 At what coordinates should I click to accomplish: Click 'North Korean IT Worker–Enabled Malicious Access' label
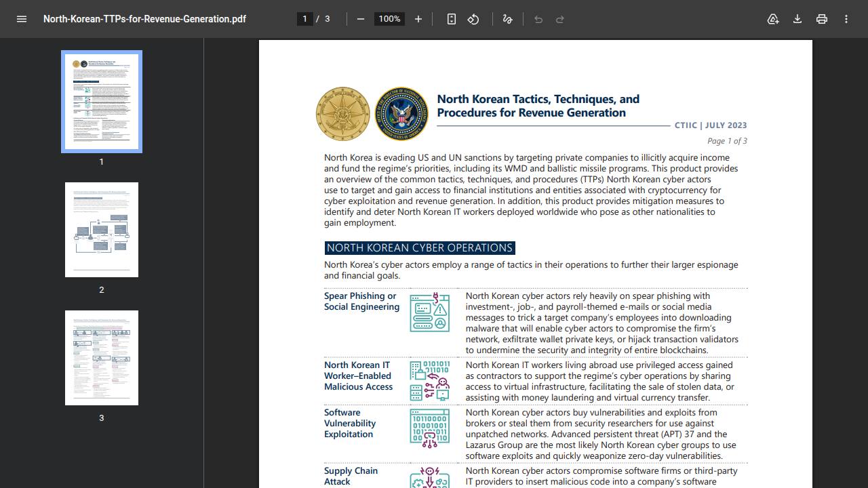tap(359, 376)
